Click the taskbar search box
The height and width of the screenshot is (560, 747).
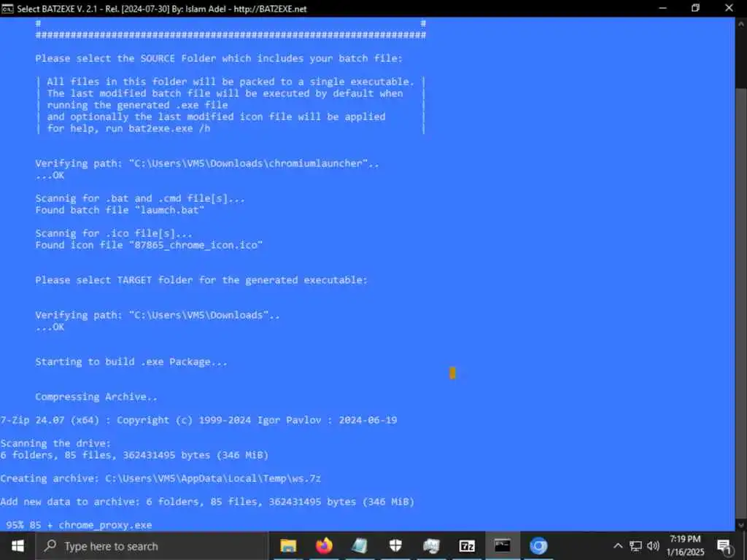point(152,545)
